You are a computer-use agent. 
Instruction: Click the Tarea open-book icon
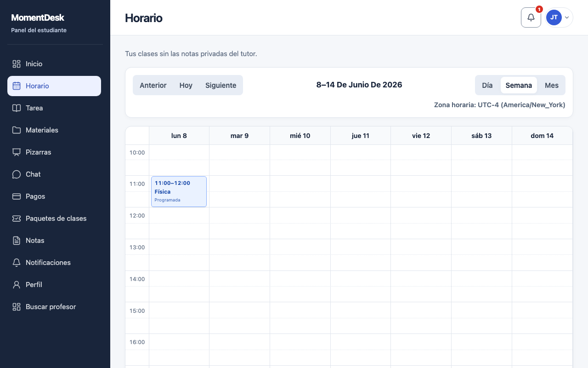tap(17, 108)
